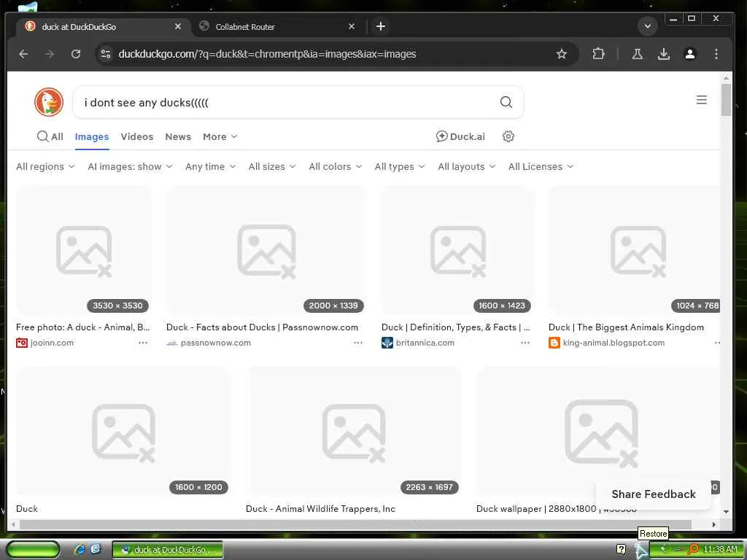Click the search text field

(286, 102)
